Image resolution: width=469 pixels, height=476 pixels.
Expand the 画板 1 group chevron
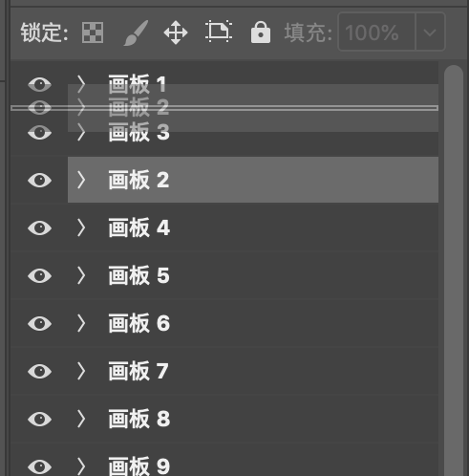pyautogui.click(x=81, y=84)
